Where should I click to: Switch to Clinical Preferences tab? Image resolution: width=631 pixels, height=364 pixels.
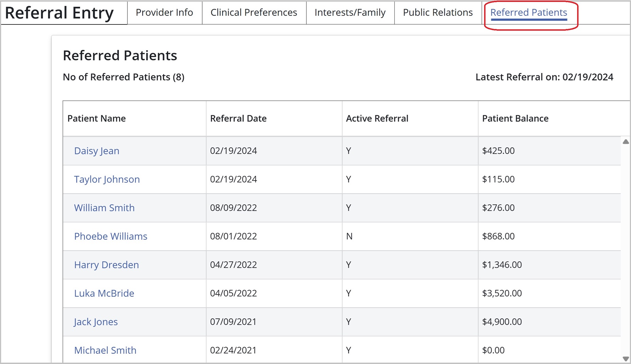(x=254, y=13)
